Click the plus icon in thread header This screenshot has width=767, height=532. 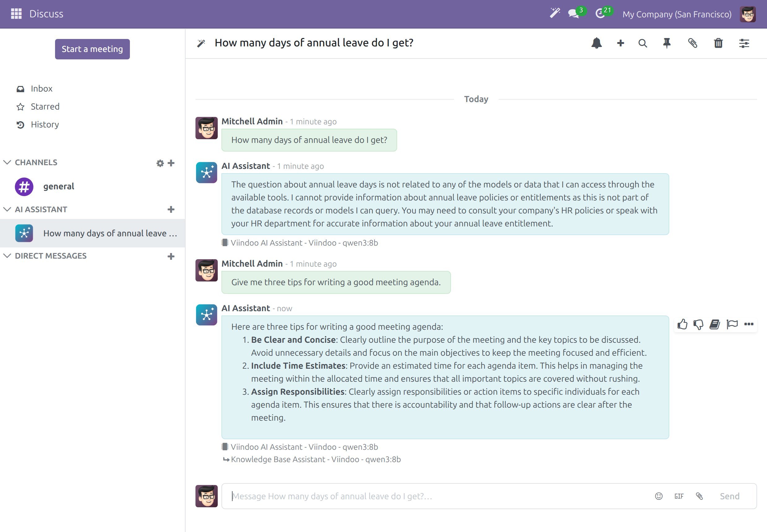(x=620, y=43)
